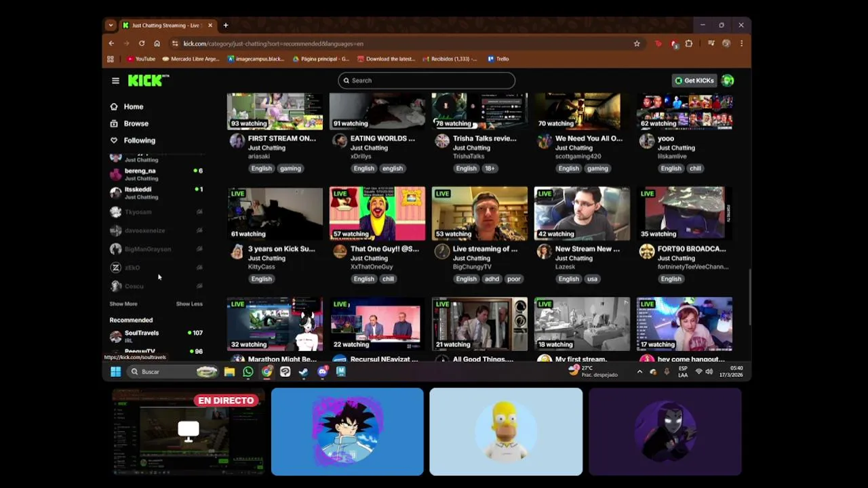
Task: Open the FORT90 BROADCA... stream thumbnail
Action: coord(684,213)
